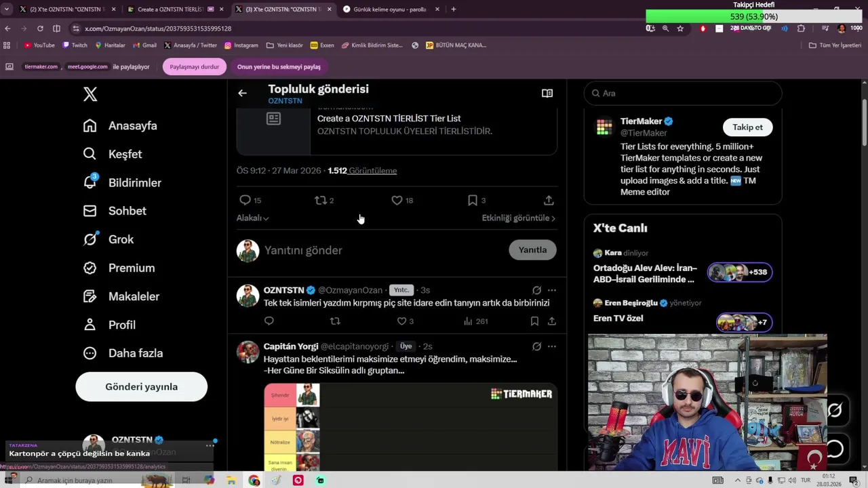Screen dimensions: 868x488
Task: Open Profil in the sidebar
Action: pyautogui.click(x=109, y=325)
